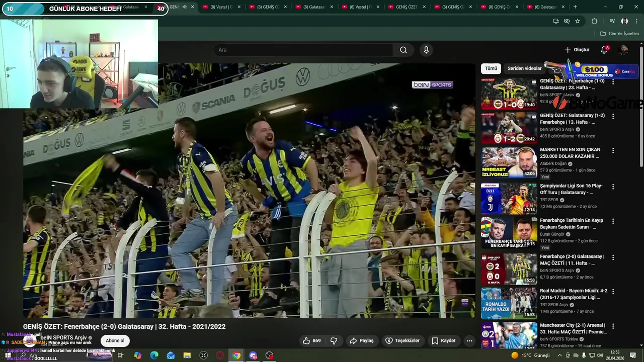Screen dimensions: 644x362
Task: Click the Abone ol subscribe button
Action: 115,340
